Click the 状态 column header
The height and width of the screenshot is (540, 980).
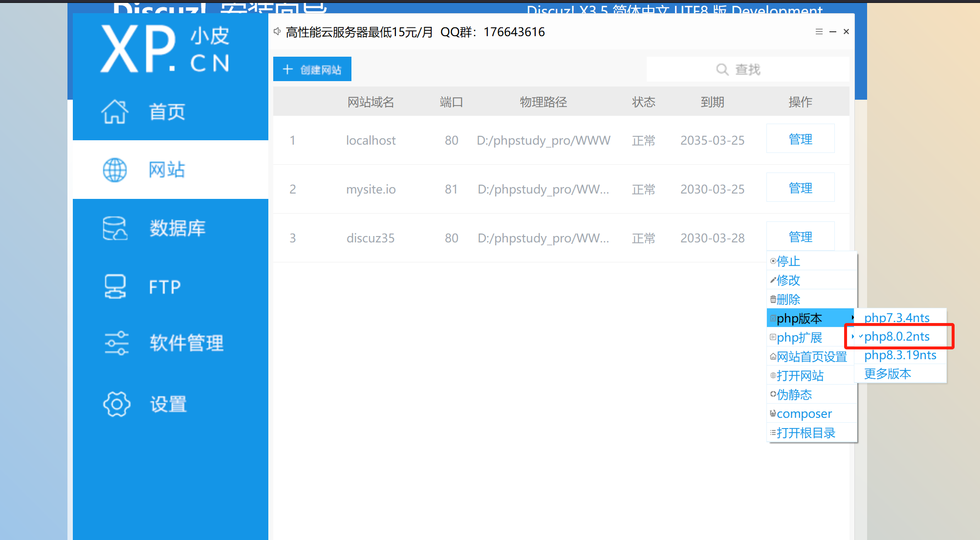coord(644,102)
